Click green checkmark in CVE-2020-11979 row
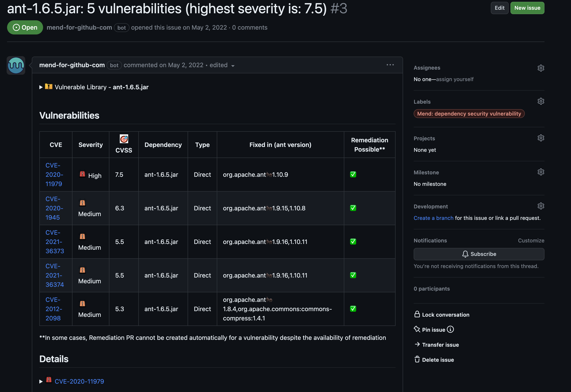 click(353, 175)
